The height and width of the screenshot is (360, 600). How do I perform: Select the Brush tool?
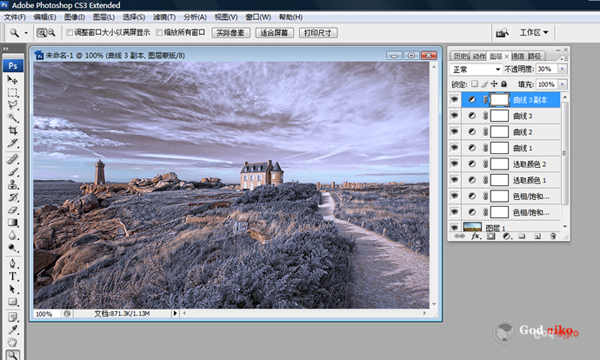[12, 172]
